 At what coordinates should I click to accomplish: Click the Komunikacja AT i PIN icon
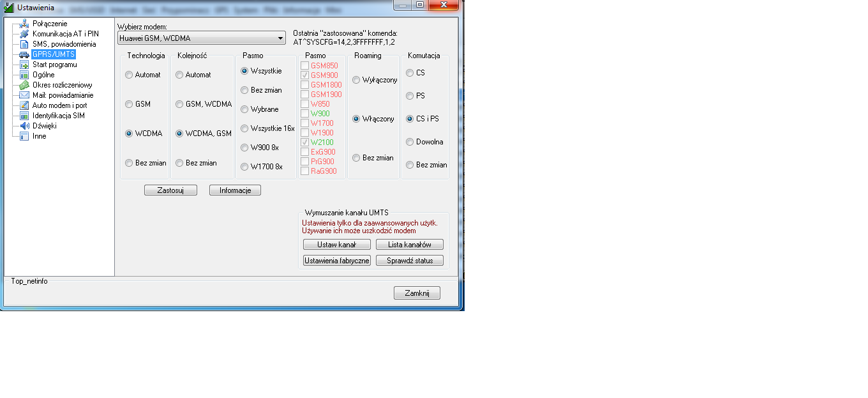point(24,34)
